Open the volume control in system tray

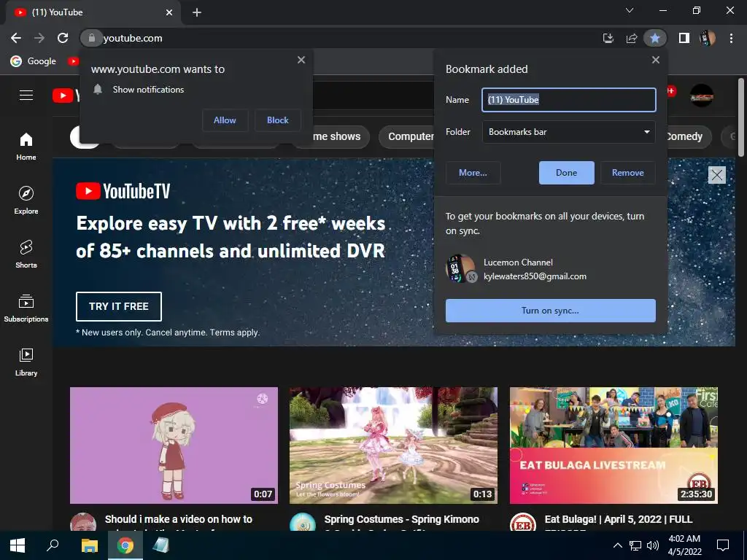[653, 545]
